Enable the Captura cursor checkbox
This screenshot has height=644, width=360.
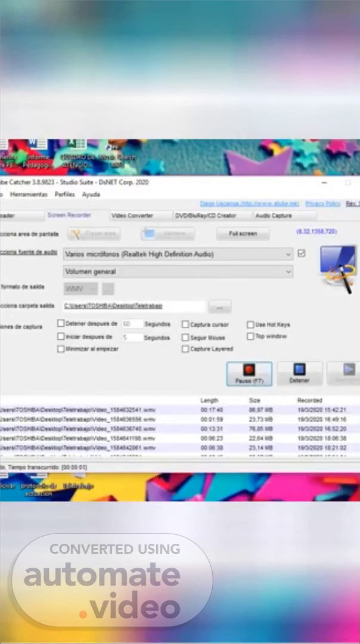click(185, 325)
